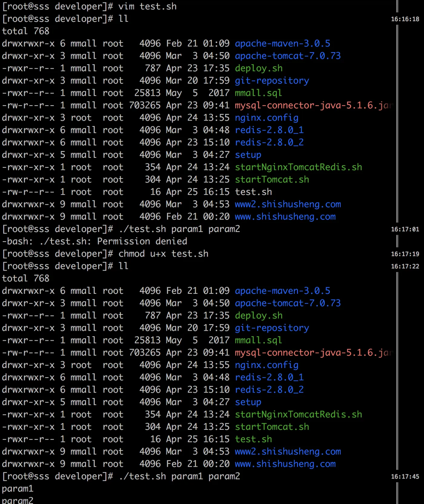
Task: Click the www2.shishusheng.com directory in second listing
Action: click(288, 452)
